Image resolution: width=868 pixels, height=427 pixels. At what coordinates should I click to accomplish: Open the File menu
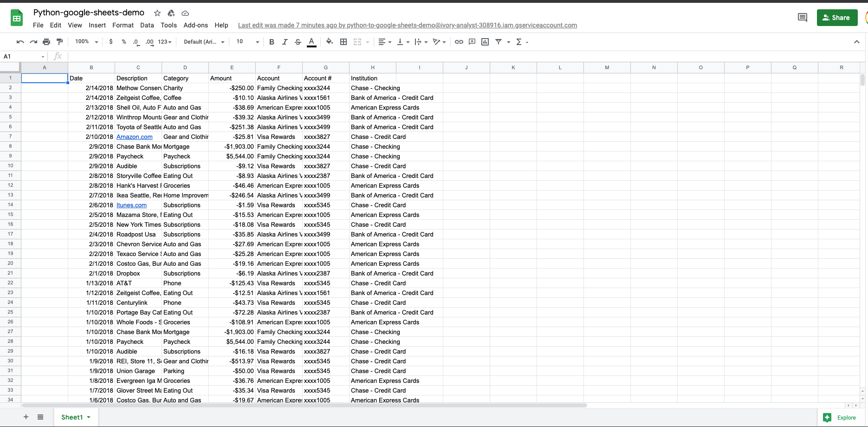(x=38, y=25)
